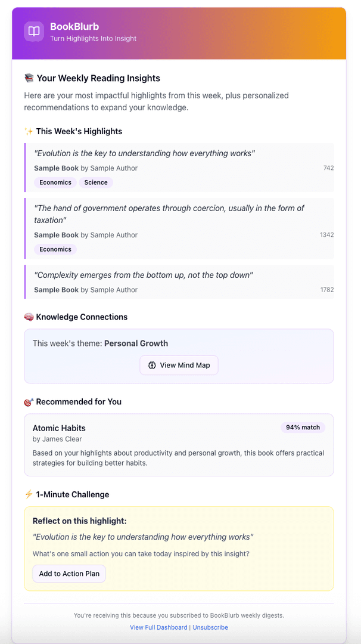Viewport: 361px width, 644px height.
Task: Click the brain icon by Knowledge Connections
Action: point(29,317)
